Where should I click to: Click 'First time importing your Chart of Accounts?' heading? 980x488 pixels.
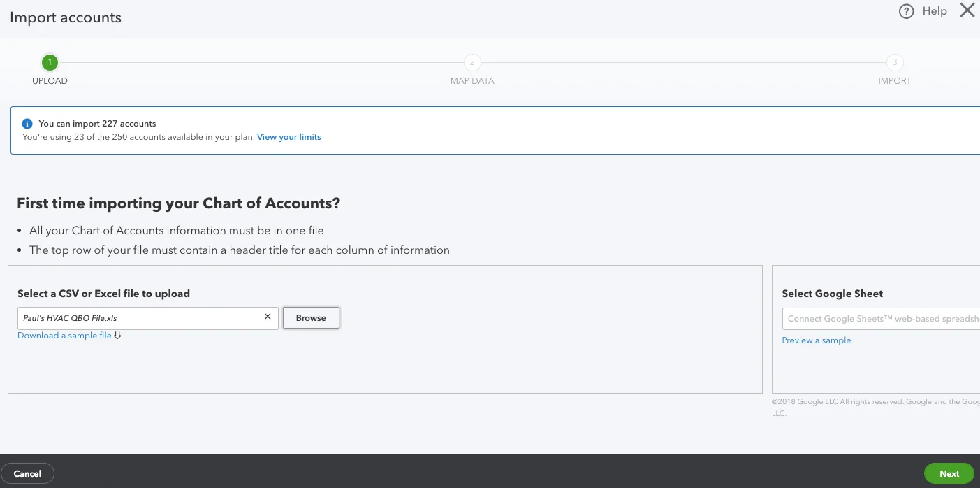(178, 203)
